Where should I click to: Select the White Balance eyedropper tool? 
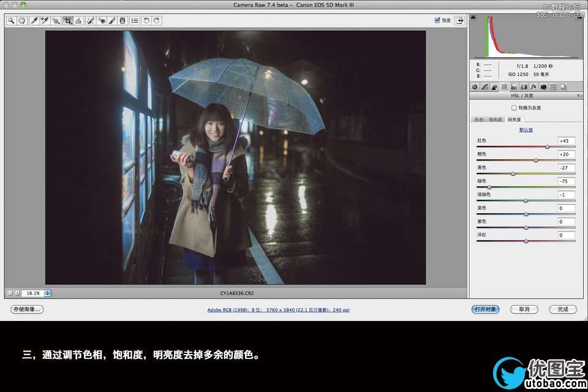coord(34,21)
